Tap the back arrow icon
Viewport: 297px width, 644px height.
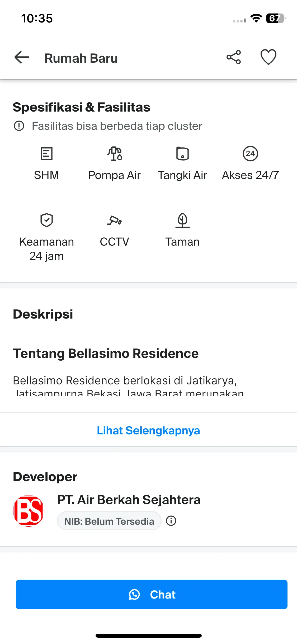click(x=22, y=57)
